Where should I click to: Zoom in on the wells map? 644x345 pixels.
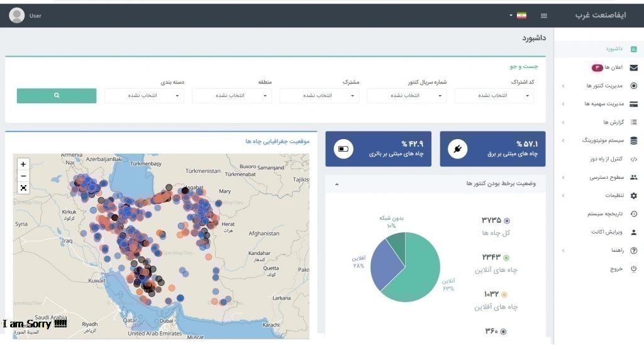23,164
